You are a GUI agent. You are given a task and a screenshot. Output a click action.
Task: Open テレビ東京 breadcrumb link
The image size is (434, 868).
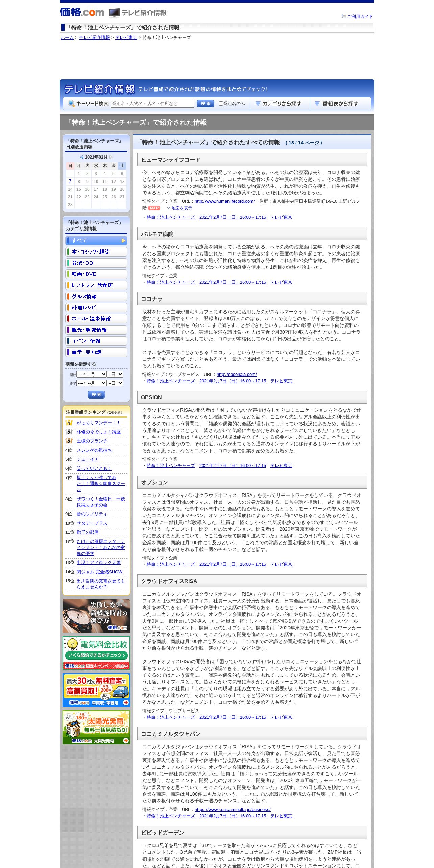[126, 38]
